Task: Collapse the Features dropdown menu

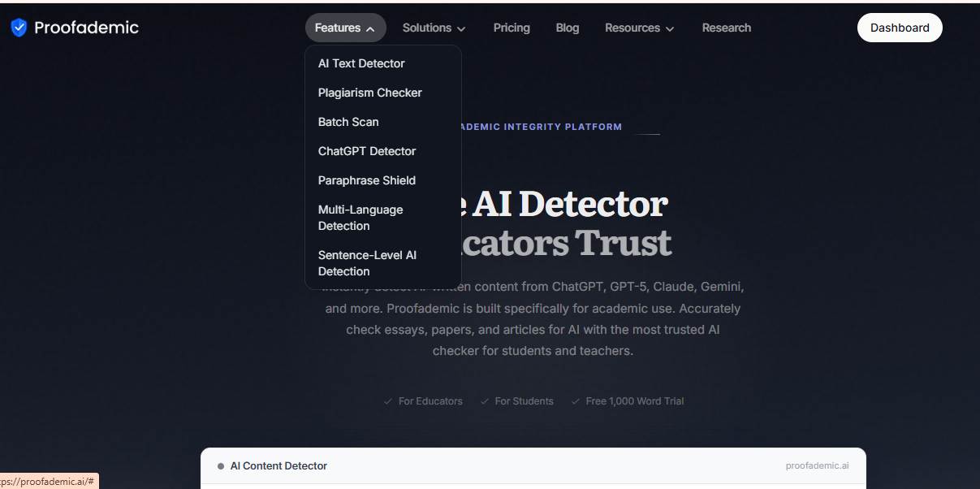Action: [345, 28]
